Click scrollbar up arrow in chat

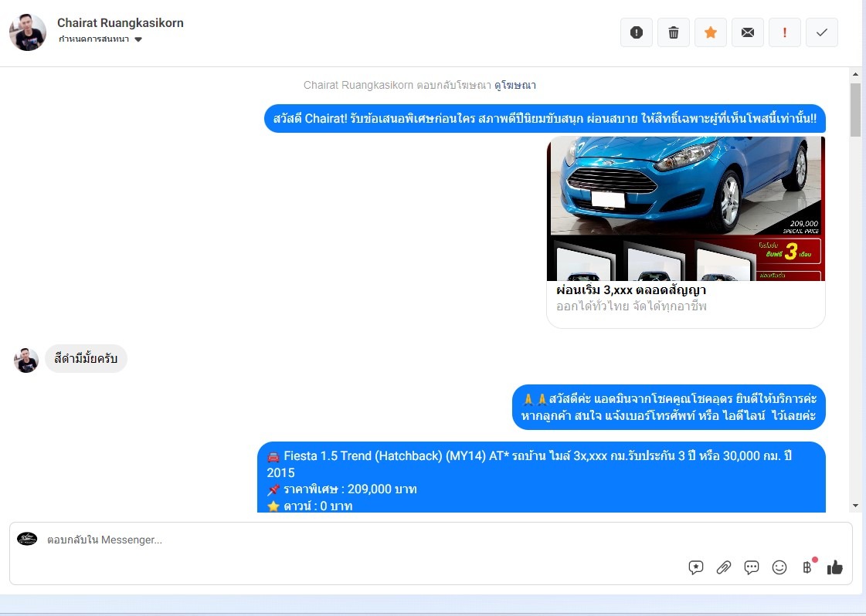click(x=855, y=74)
